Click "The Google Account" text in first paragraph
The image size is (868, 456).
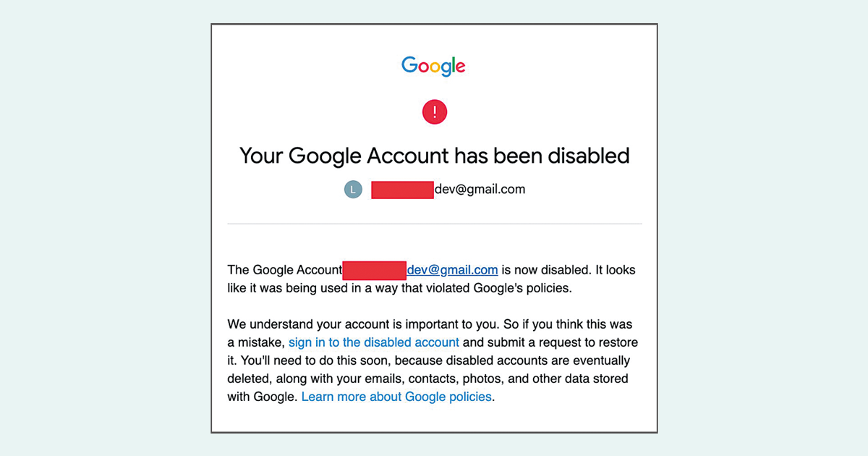(x=284, y=270)
